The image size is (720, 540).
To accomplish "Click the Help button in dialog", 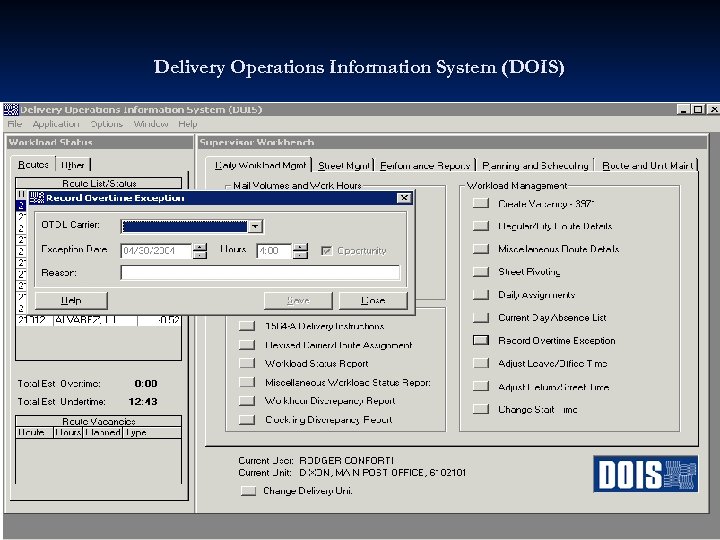I will pyautogui.click(x=71, y=300).
